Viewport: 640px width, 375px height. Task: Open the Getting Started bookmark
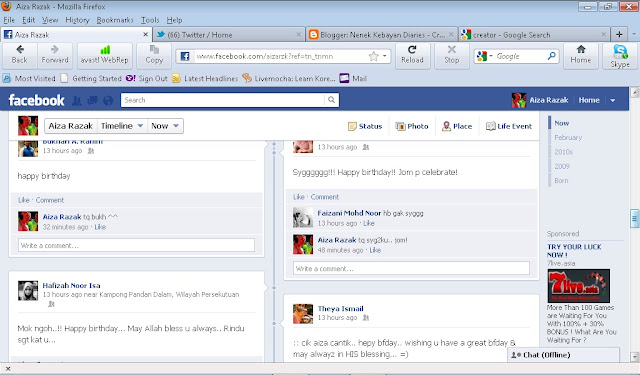91,78
